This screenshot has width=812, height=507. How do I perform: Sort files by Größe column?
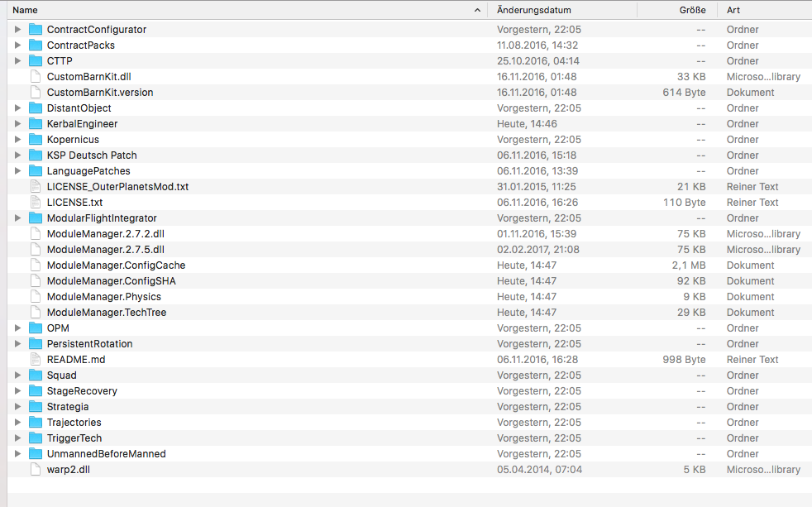(x=691, y=10)
